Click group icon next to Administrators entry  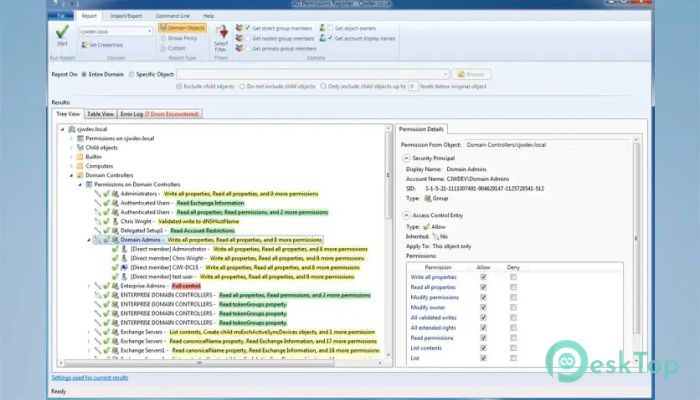point(115,194)
